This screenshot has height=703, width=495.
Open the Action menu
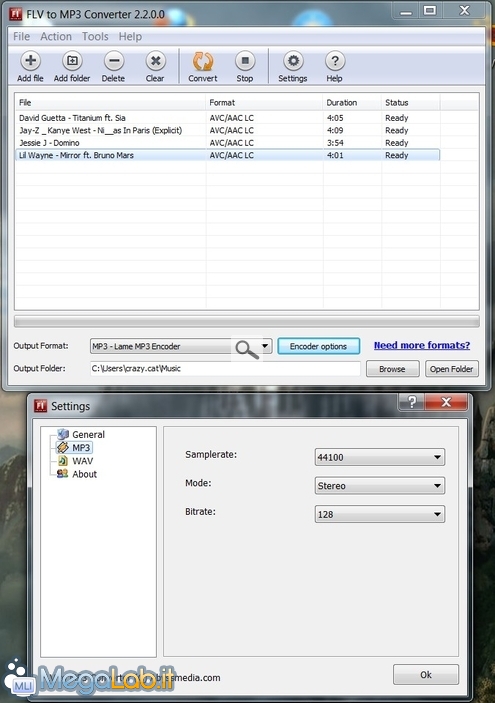point(56,36)
